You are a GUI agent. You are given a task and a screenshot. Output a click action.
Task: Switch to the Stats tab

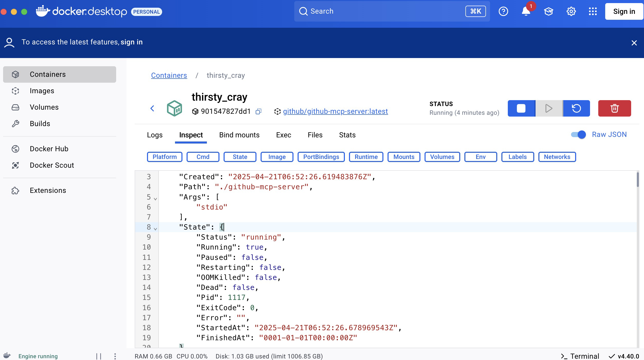pyautogui.click(x=347, y=135)
